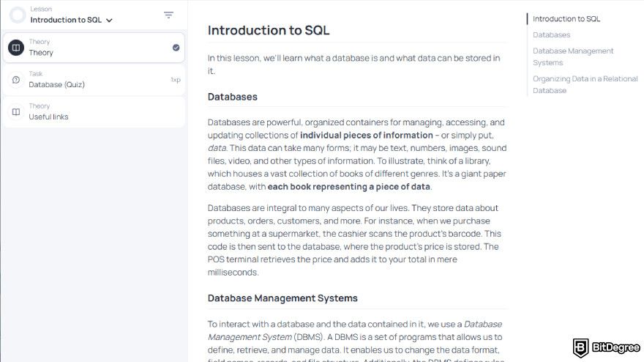
Task: Click the Introduction to SQL page heading
Action: pos(269,31)
